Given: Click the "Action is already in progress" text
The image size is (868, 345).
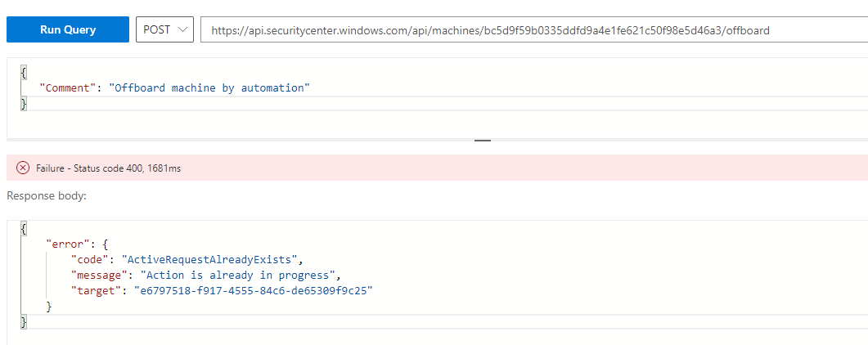Looking at the screenshot, I should pyautogui.click(x=239, y=274).
